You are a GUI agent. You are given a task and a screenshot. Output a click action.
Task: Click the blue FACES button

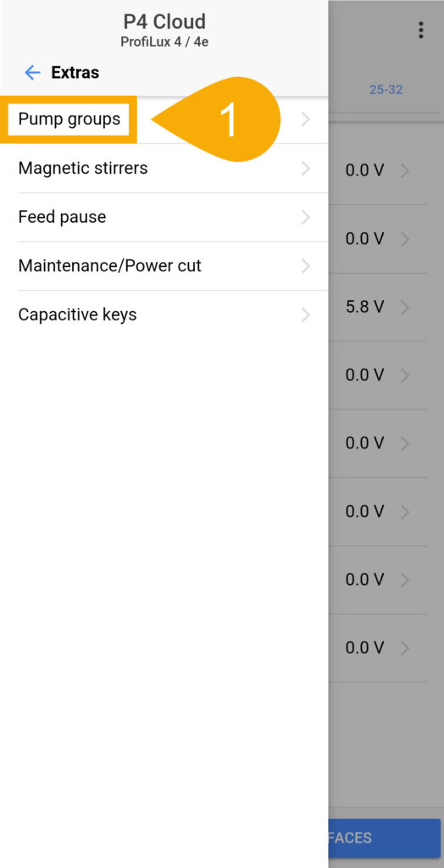click(385, 838)
